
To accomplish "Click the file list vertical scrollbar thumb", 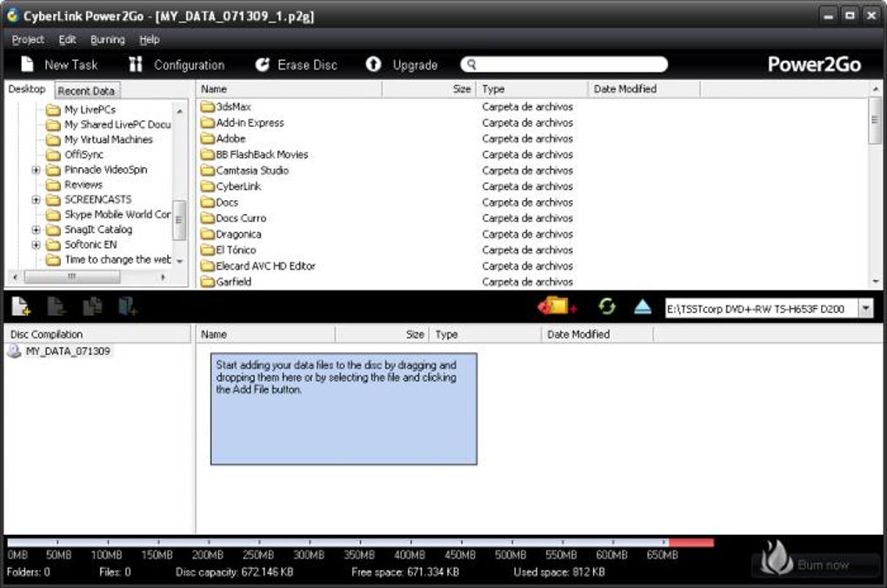I will [x=875, y=121].
